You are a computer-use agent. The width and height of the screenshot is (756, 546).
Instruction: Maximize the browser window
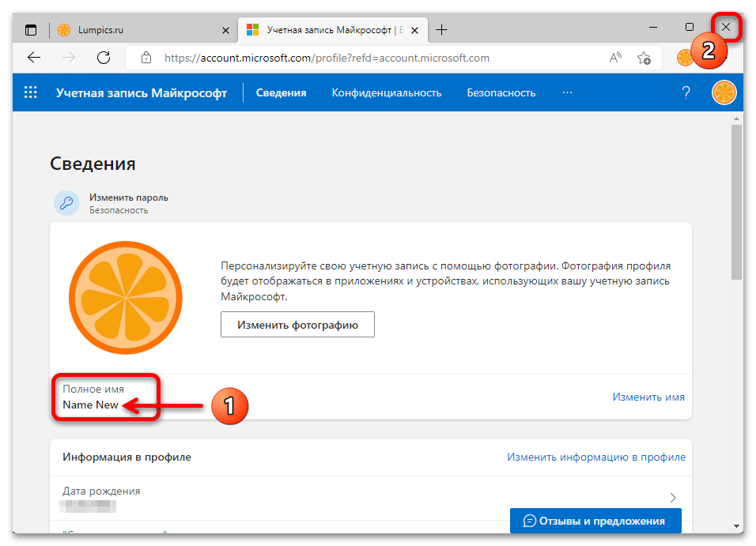[x=690, y=28]
